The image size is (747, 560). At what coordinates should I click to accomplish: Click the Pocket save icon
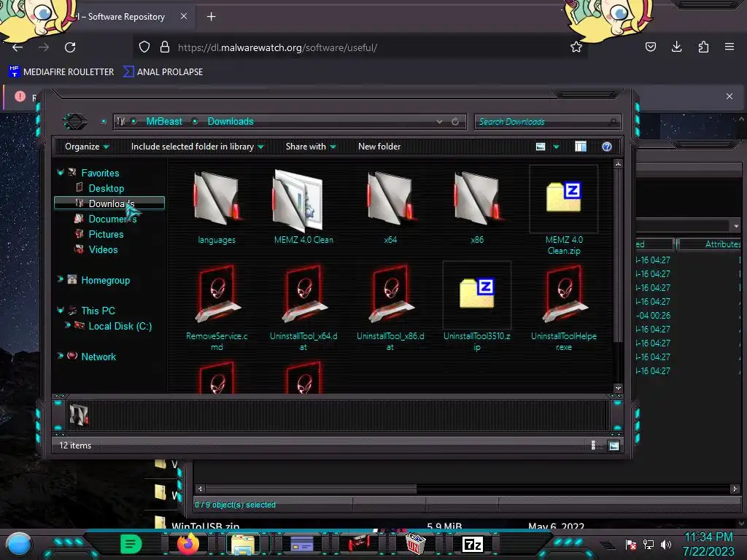click(x=650, y=47)
